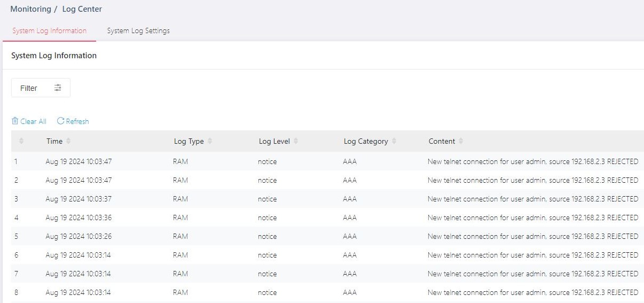Screen dimensions: 644x303
Task: Click the Refresh circular arrow icon
Action: [60, 121]
